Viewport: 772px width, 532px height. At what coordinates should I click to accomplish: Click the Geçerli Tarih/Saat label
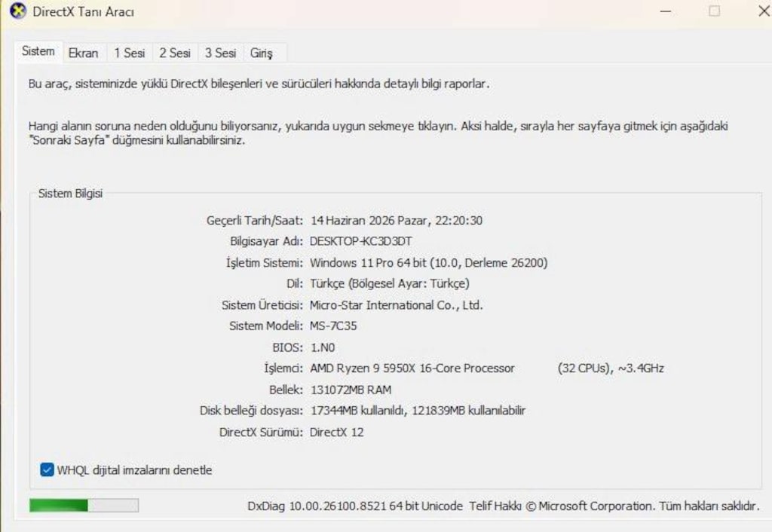pyautogui.click(x=255, y=221)
